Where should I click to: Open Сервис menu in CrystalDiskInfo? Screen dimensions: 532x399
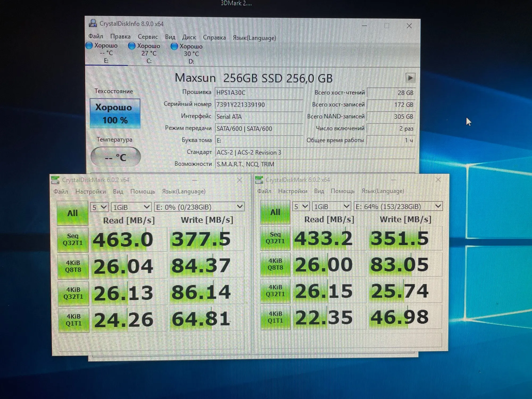pos(148,37)
